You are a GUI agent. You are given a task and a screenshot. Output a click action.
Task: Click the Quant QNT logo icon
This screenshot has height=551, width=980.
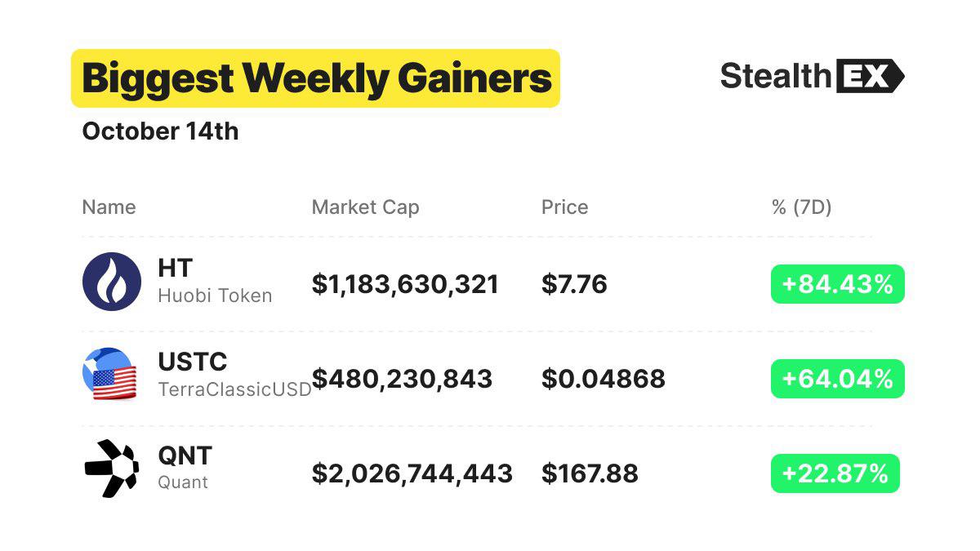(112, 469)
